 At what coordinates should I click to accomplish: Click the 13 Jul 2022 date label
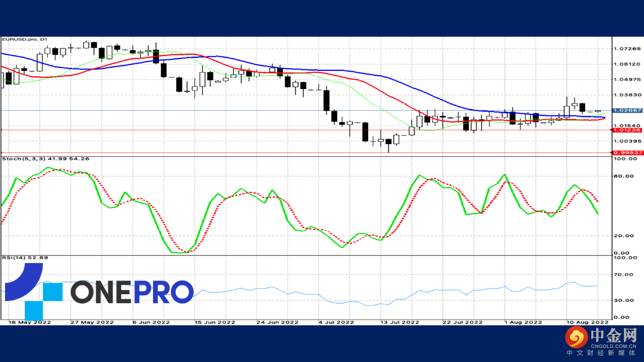click(x=399, y=322)
